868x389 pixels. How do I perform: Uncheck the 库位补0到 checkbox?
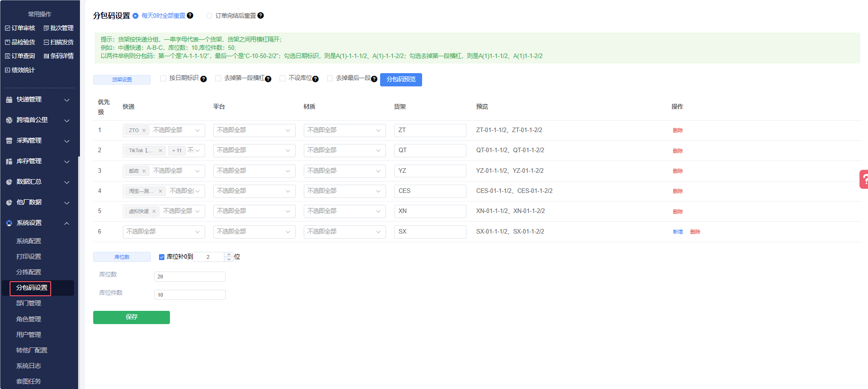coord(162,257)
